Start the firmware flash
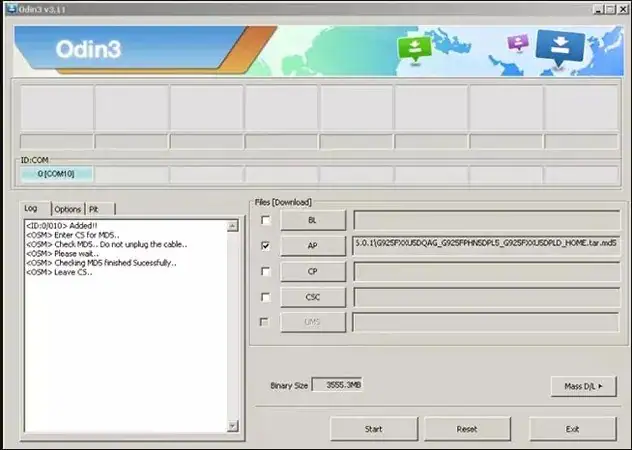This screenshot has width=632, height=450. click(x=374, y=429)
